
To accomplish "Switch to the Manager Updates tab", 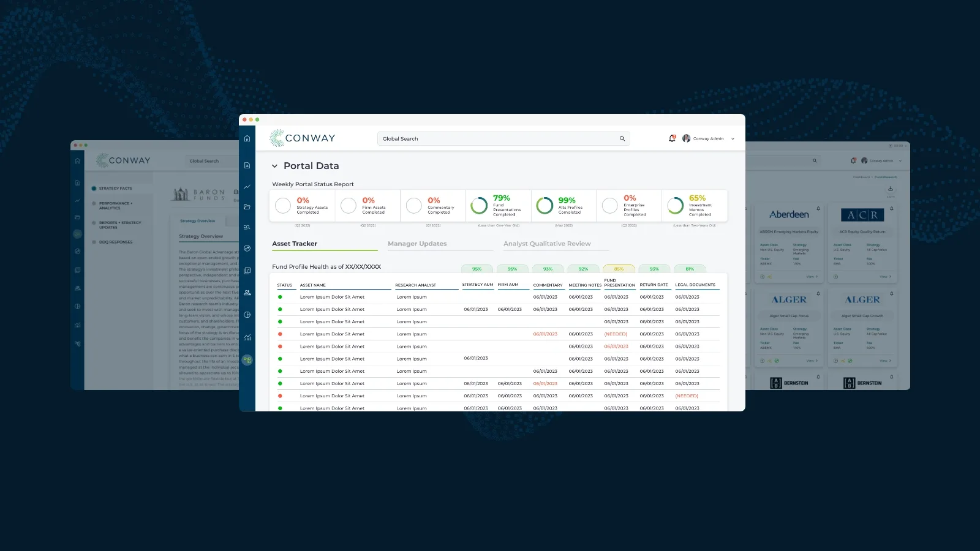I will coord(417,244).
